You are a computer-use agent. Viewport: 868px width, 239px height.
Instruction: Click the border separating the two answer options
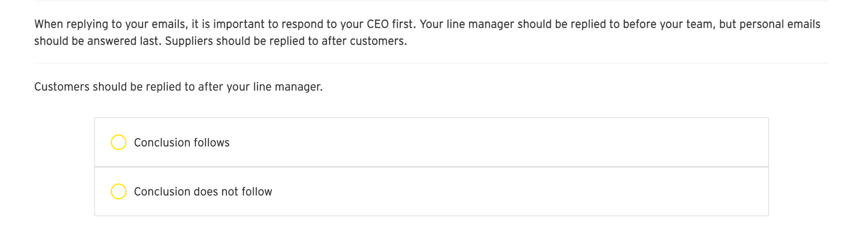pyautogui.click(x=431, y=167)
